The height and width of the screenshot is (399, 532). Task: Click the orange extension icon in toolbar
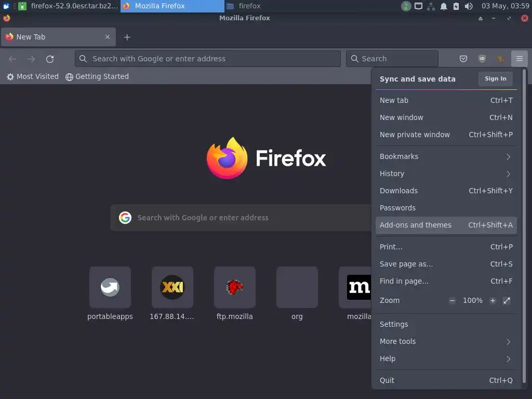click(500, 59)
